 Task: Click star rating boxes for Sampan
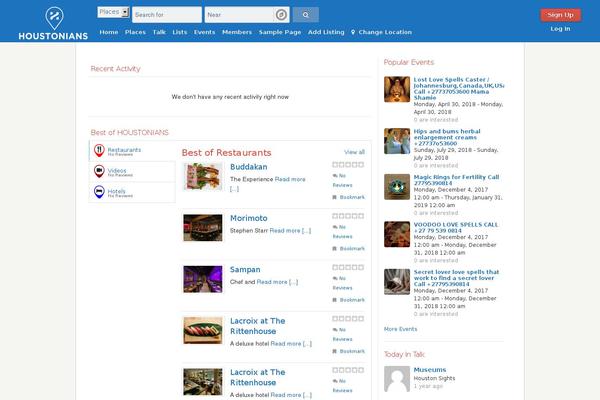click(x=348, y=267)
